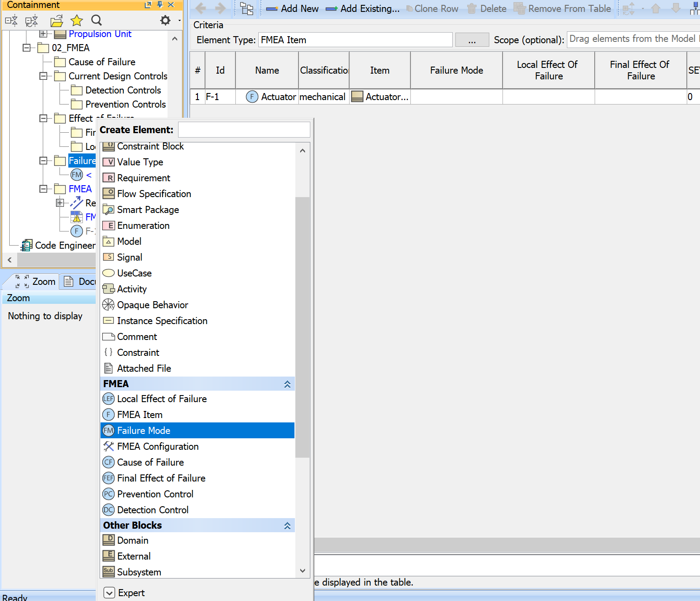Collapse the 02_FMEA tree node

26,48
